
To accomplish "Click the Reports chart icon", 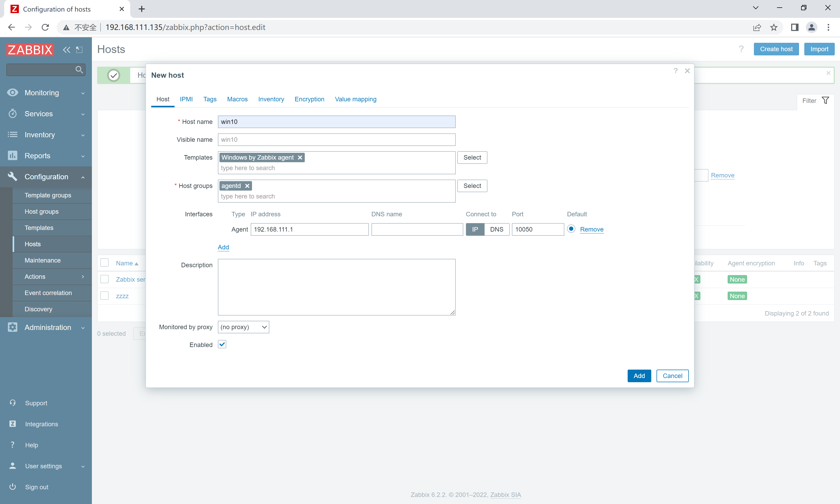I will click(x=13, y=156).
